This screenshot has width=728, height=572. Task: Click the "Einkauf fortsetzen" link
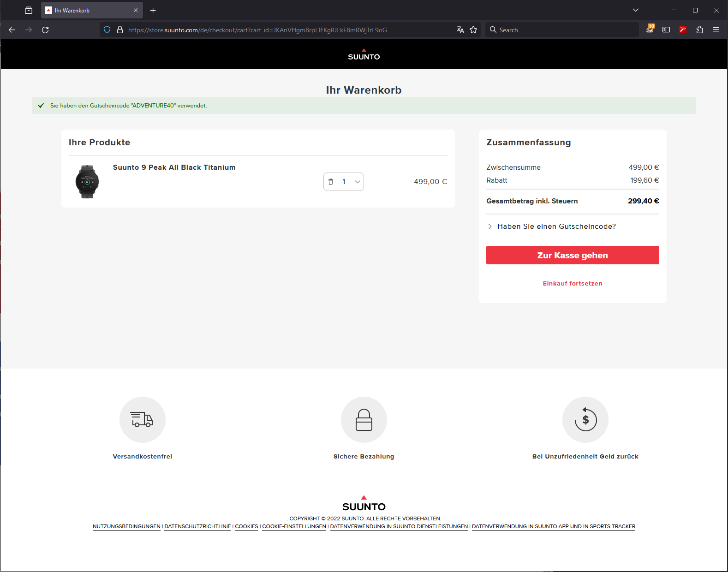point(572,284)
